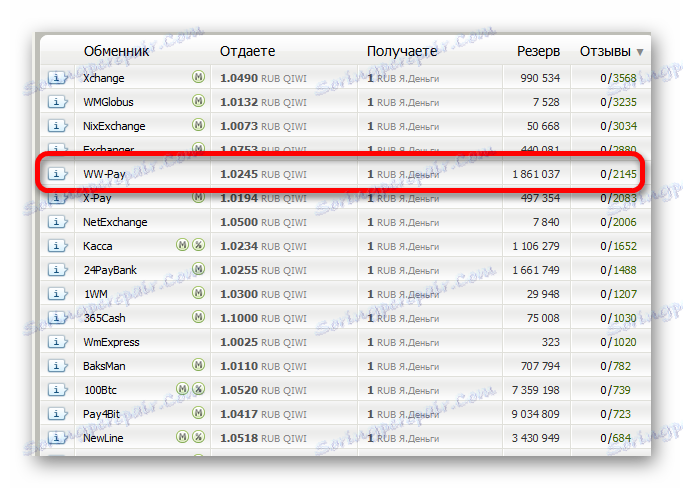Open info icon for NixExchange row
Viewport: 683px width, 488px height.
57,126
